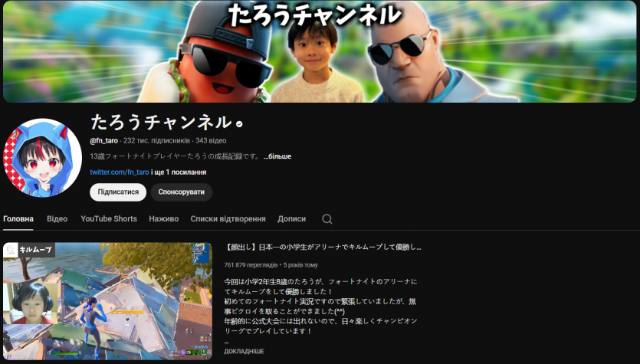Viewport: 640px width, 364px height.
Task: Open the featured video title link
Action: point(323,248)
